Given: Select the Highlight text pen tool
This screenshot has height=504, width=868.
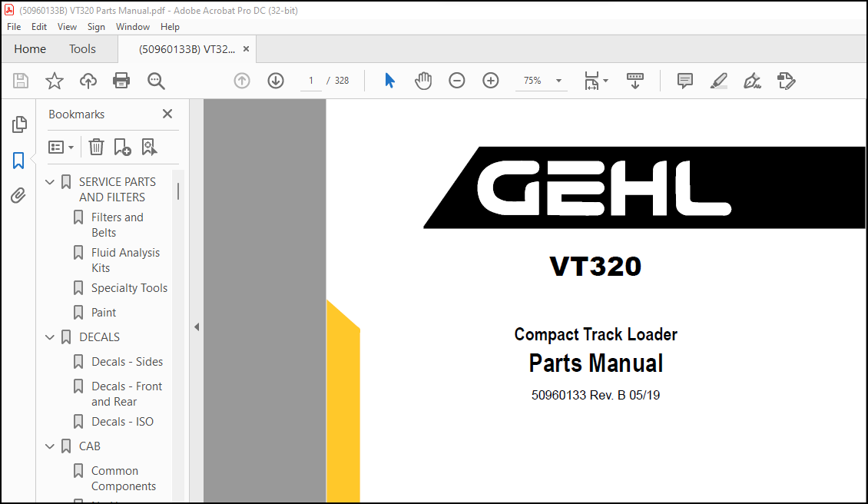Looking at the screenshot, I should [718, 81].
